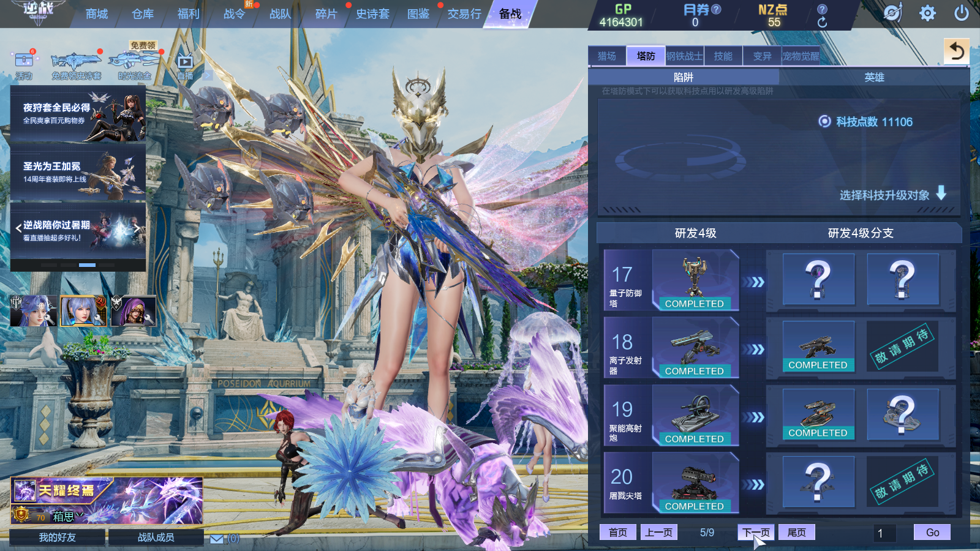Select trap 18 离子发射器

pos(671,348)
